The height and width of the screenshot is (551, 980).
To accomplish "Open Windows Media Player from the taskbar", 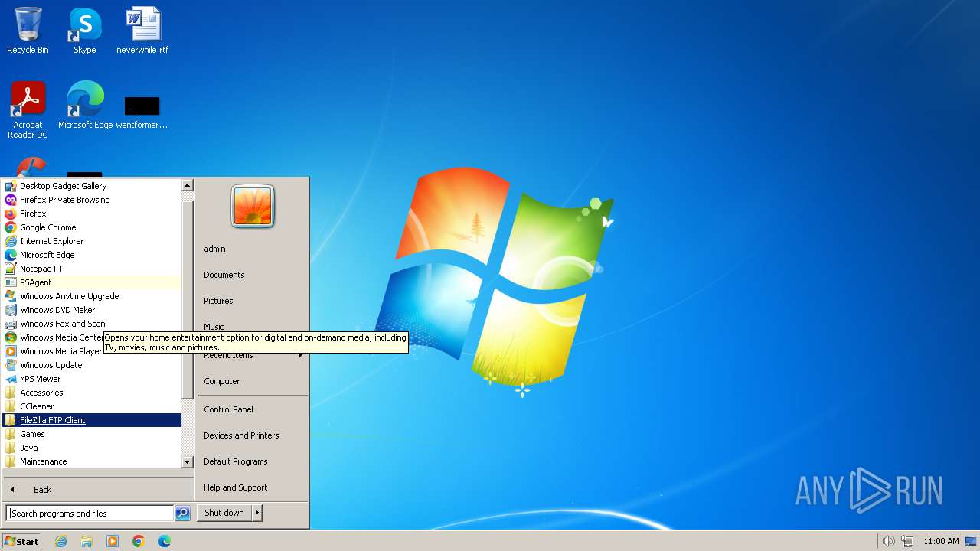I will [x=113, y=541].
